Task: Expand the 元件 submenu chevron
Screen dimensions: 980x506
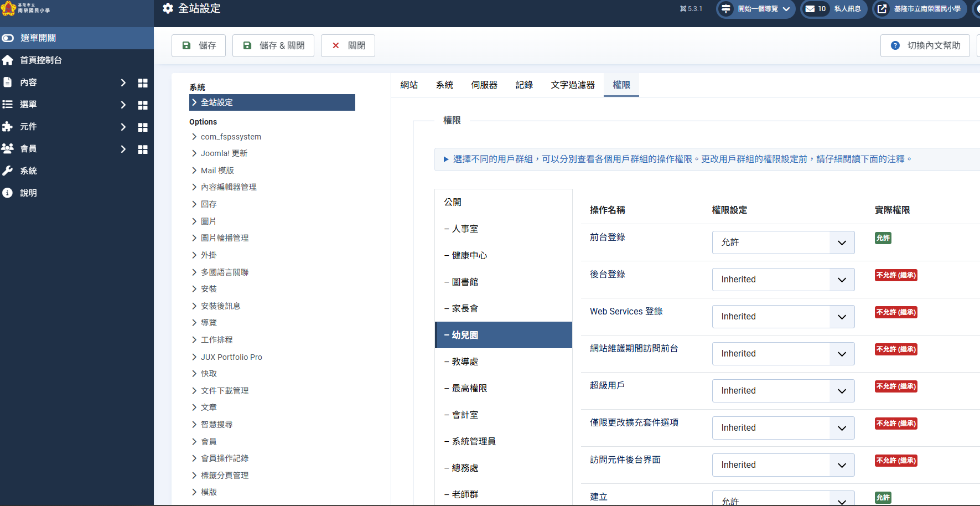Action: [x=123, y=127]
